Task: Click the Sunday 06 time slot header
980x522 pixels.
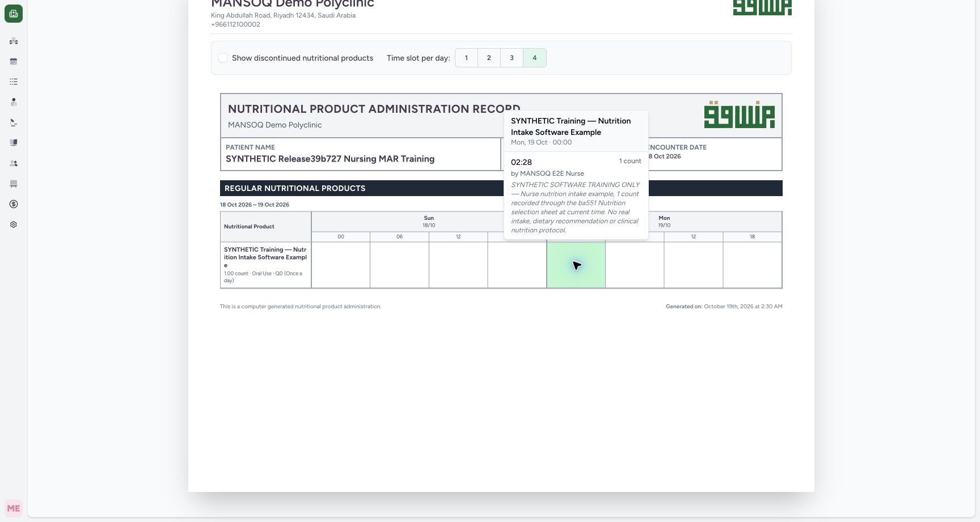Action: (x=399, y=237)
